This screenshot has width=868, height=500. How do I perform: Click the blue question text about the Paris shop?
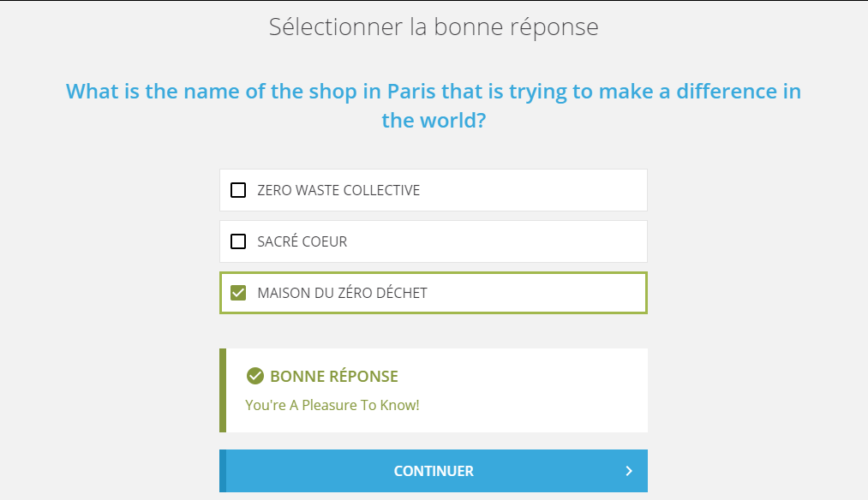pyautogui.click(x=434, y=105)
